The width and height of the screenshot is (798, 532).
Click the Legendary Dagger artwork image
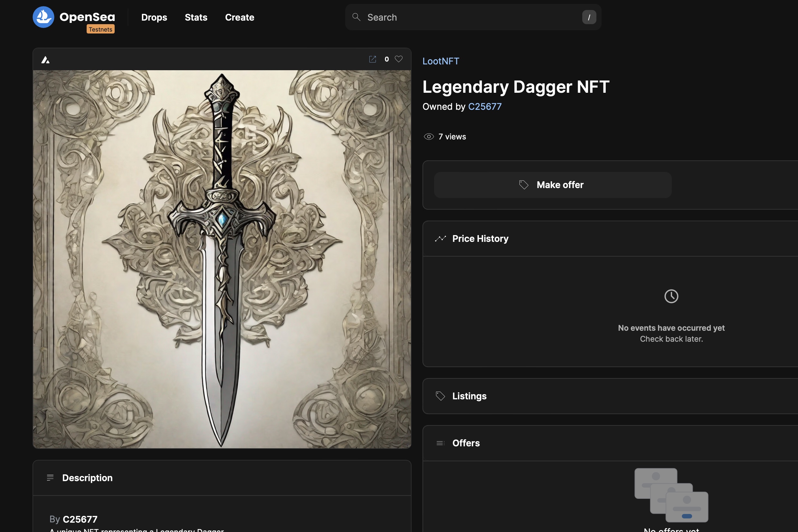(222, 259)
